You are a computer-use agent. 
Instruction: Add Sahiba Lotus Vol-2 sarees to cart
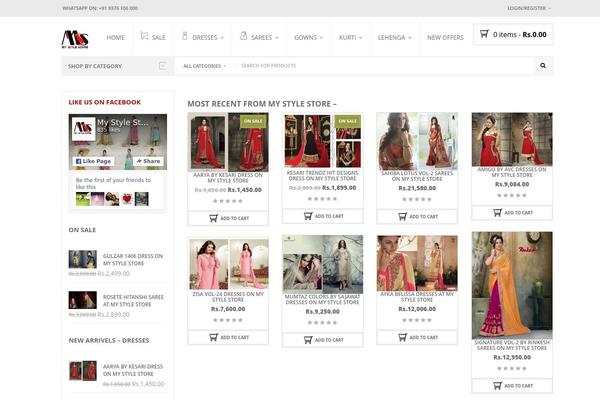click(417, 217)
